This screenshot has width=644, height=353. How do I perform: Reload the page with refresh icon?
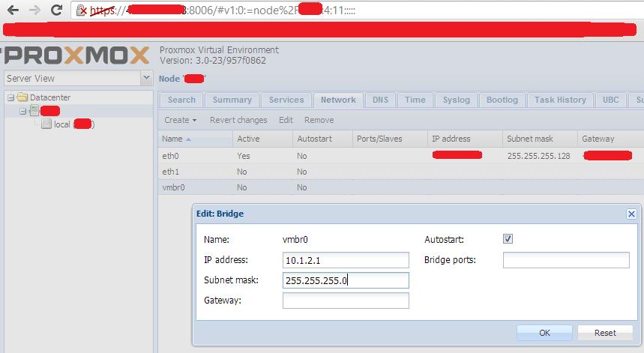(x=56, y=10)
